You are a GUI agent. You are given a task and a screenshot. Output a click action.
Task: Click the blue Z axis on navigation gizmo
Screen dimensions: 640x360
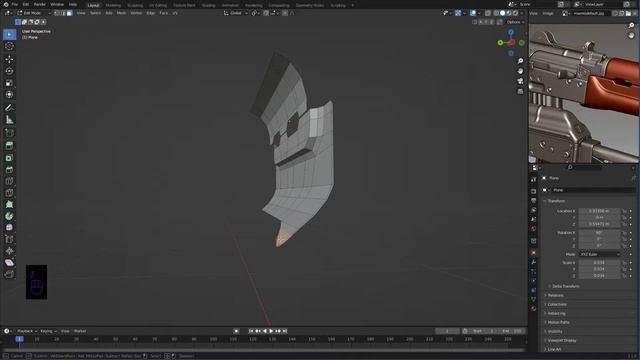[511, 32]
